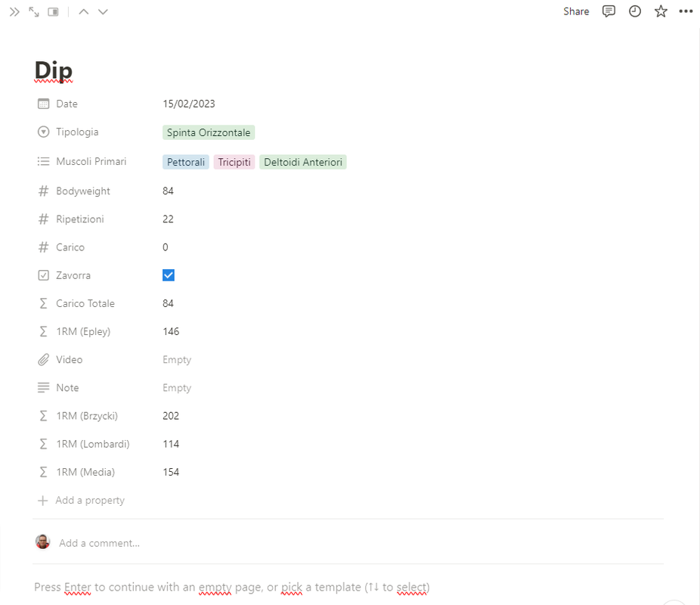Image resolution: width=700 pixels, height=605 pixels.
Task: Click the Video paperclip icon
Action: [43, 360]
